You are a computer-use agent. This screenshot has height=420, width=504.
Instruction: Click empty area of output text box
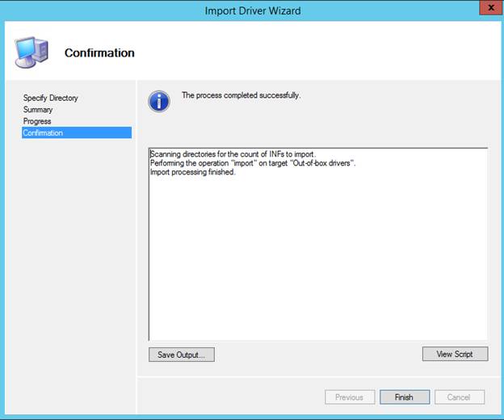pos(317,267)
